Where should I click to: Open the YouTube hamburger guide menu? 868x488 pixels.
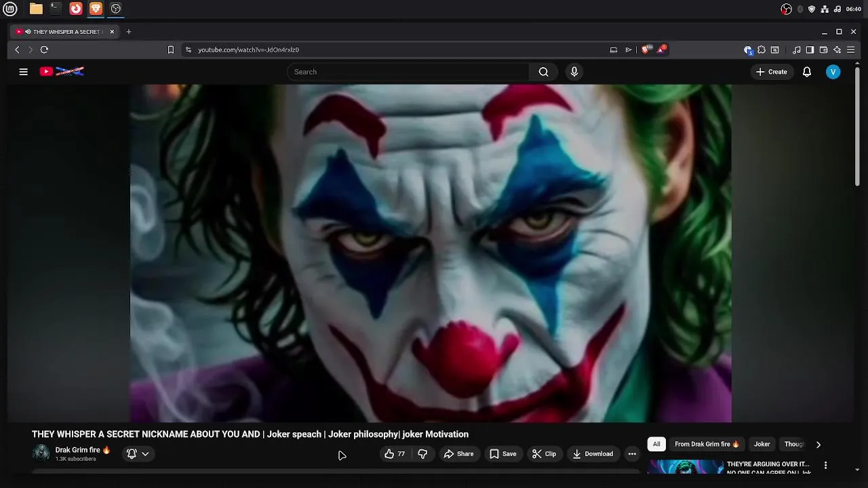click(23, 72)
